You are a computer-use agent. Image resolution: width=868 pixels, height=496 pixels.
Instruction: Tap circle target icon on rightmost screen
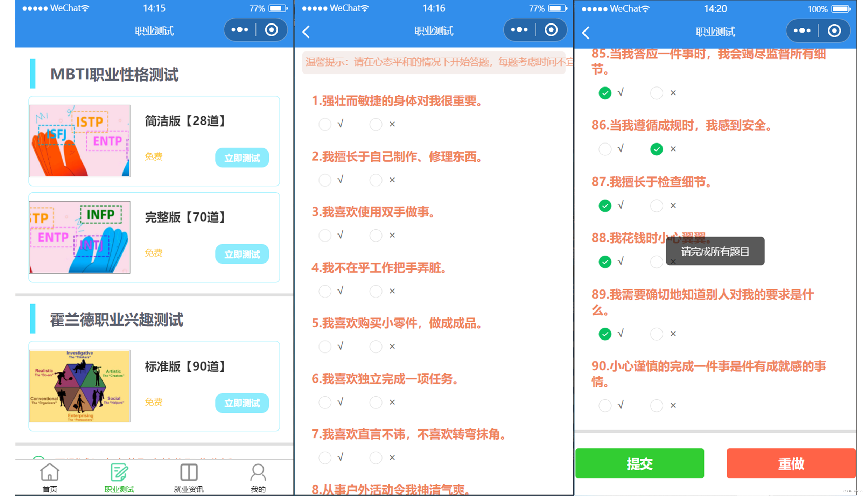point(834,31)
